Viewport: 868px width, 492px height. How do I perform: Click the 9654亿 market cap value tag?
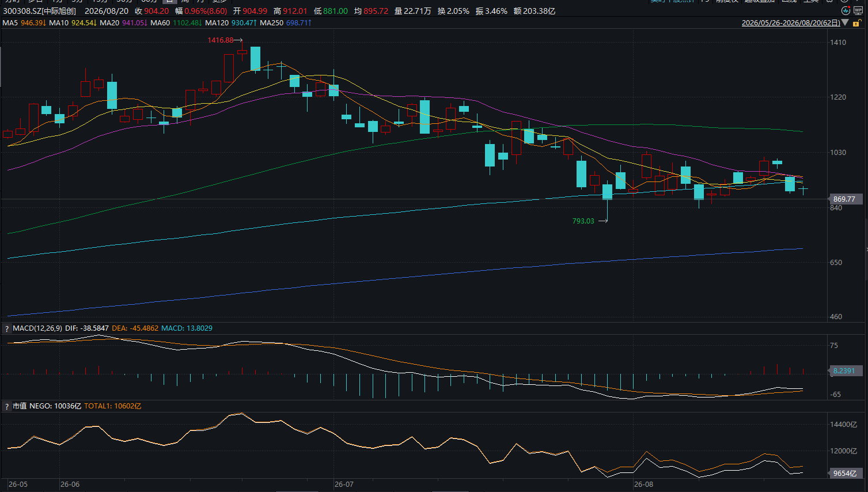click(x=846, y=474)
